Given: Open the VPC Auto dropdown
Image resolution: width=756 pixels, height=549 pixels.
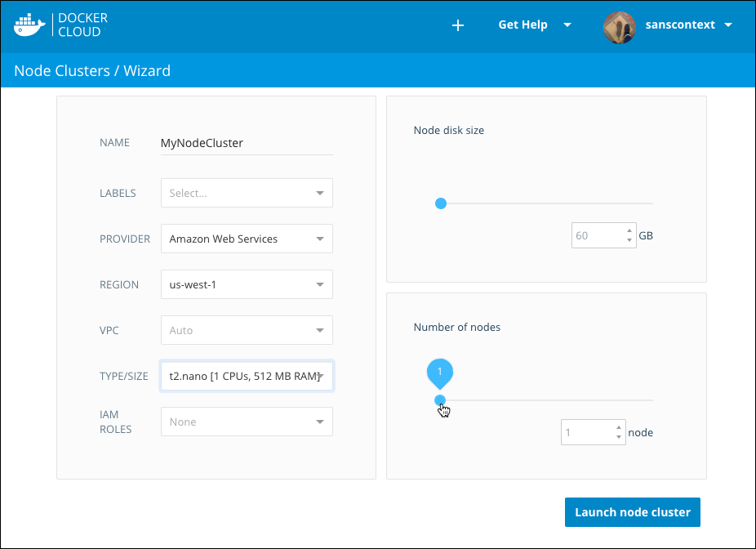Looking at the screenshot, I should click(247, 331).
